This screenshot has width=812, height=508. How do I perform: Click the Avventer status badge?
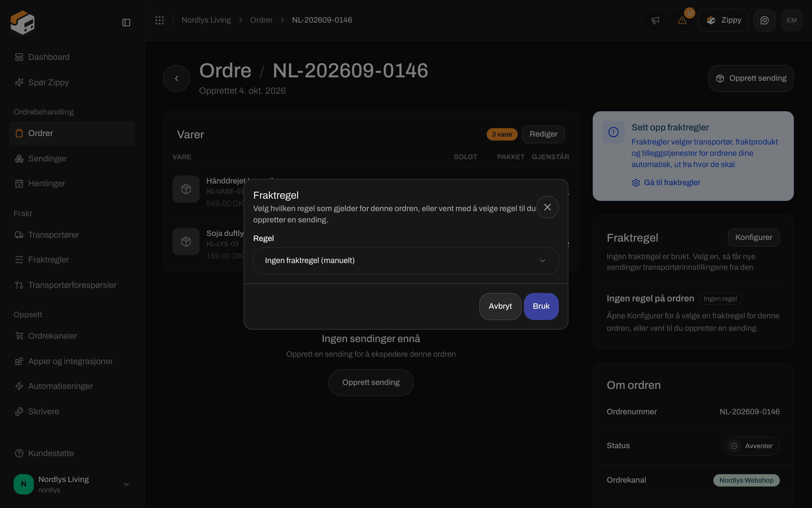(x=752, y=446)
